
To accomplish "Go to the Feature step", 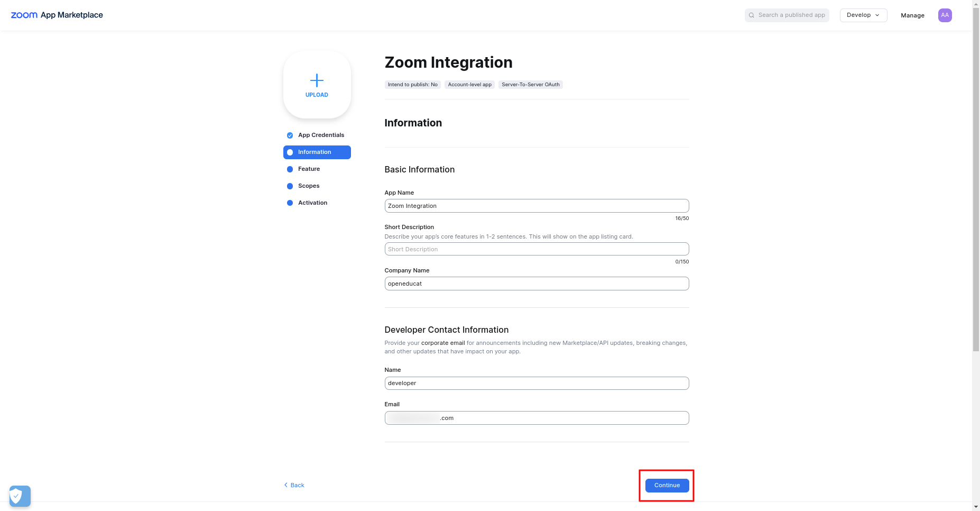I will [x=309, y=169].
